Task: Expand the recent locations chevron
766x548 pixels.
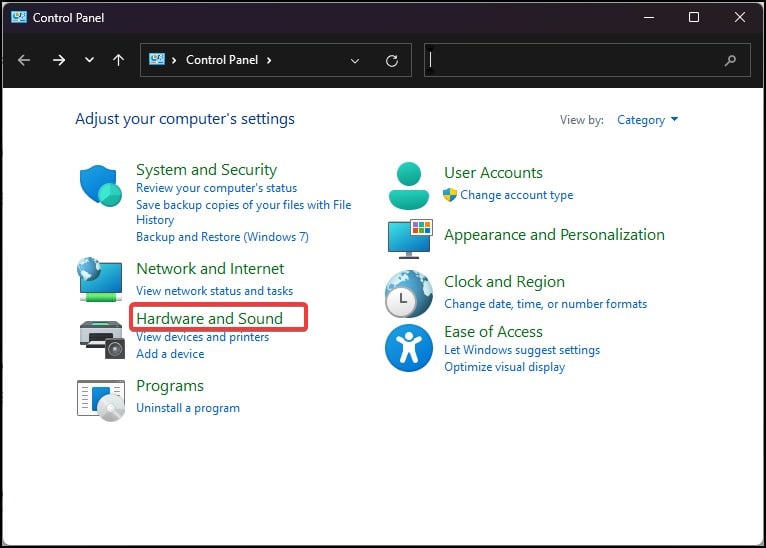Action: click(89, 60)
